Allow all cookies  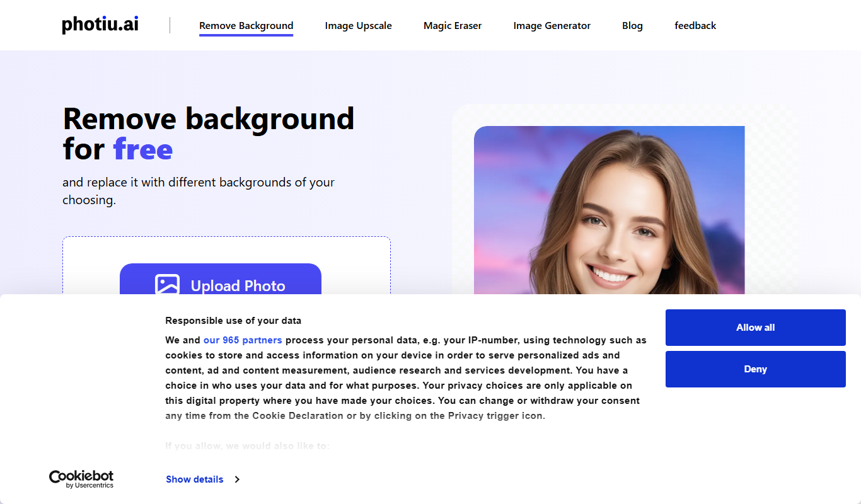click(x=755, y=328)
